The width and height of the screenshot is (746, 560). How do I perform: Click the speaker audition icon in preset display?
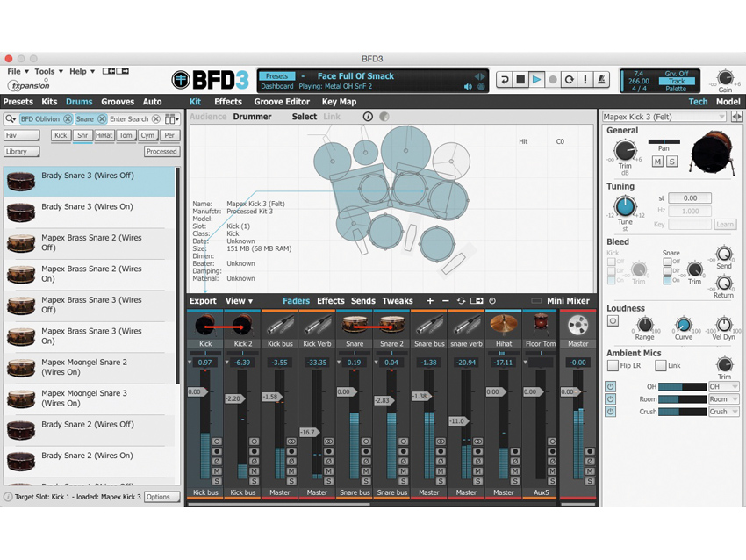click(468, 87)
